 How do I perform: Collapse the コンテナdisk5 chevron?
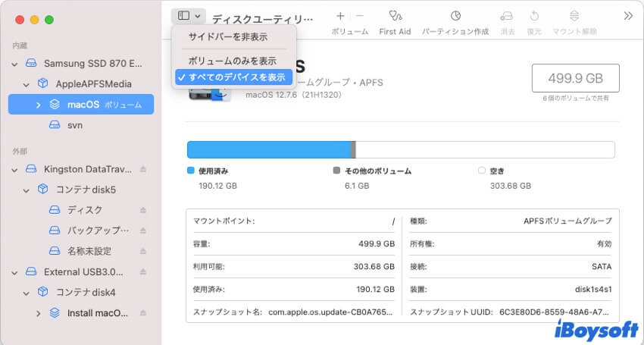click(x=27, y=190)
